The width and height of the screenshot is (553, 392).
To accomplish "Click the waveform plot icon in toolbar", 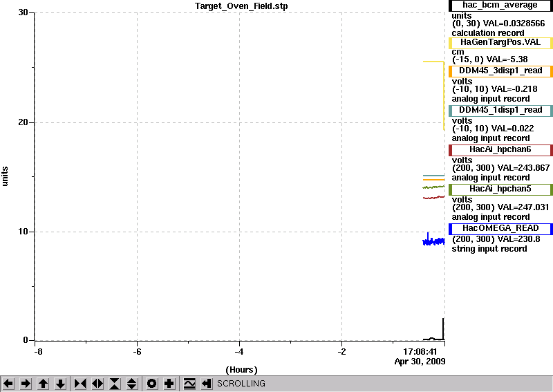I will pyautogui.click(x=189, y=384).
